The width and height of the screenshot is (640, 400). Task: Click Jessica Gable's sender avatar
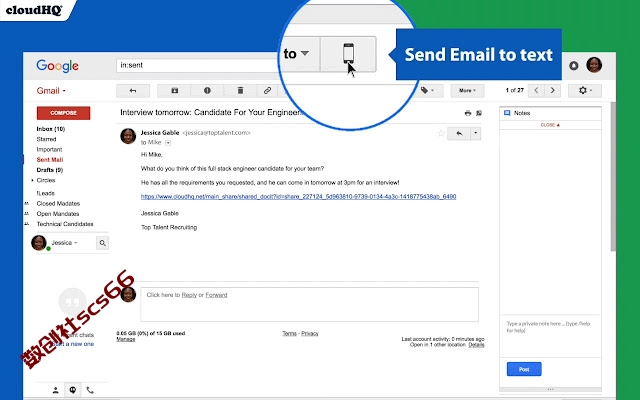(128, 136)
